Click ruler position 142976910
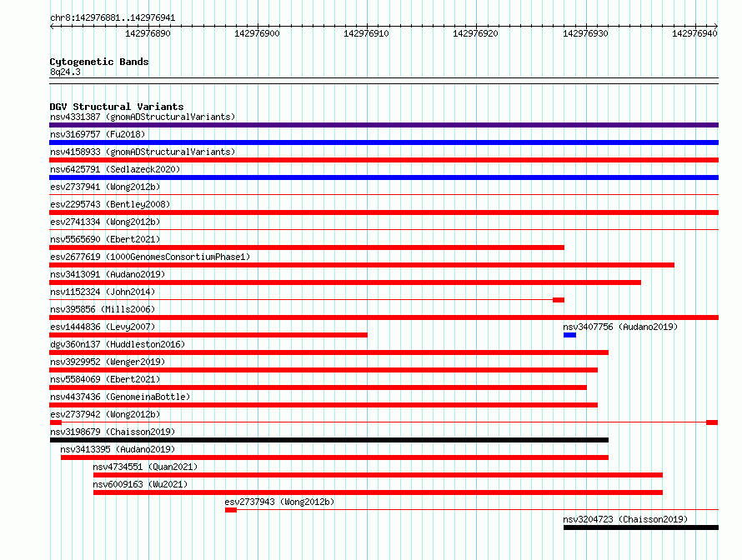 tap(366, 33)
